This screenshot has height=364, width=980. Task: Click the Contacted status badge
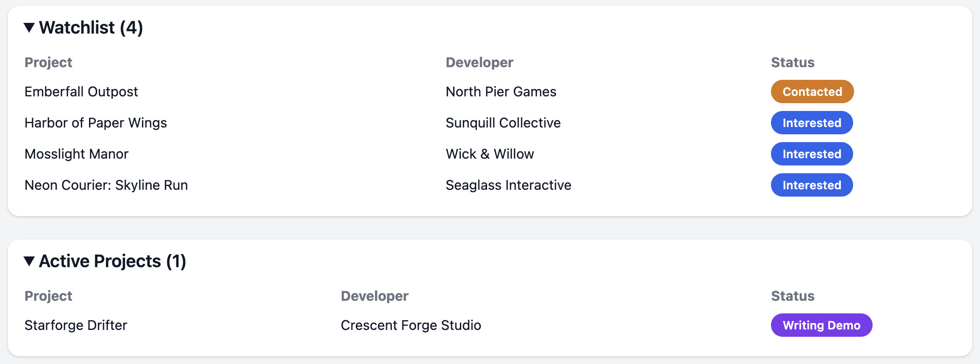click(x=812, y=91)
